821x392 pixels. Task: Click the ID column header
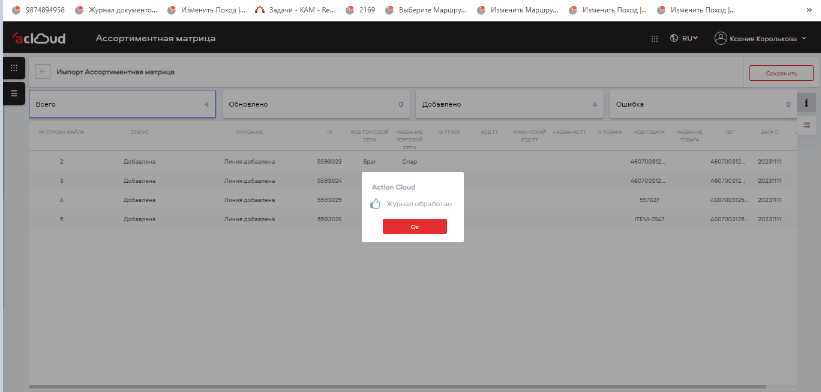(x=329, y=132)
